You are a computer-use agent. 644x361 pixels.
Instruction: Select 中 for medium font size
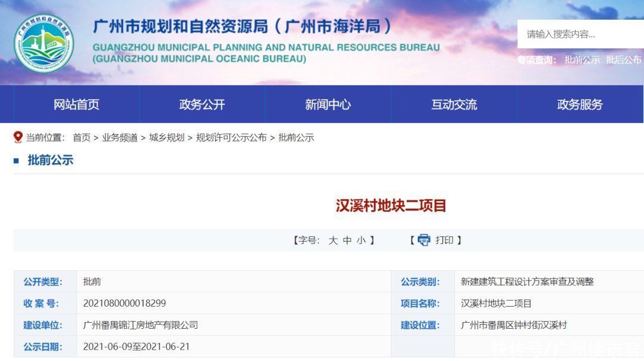coord(346,240)
